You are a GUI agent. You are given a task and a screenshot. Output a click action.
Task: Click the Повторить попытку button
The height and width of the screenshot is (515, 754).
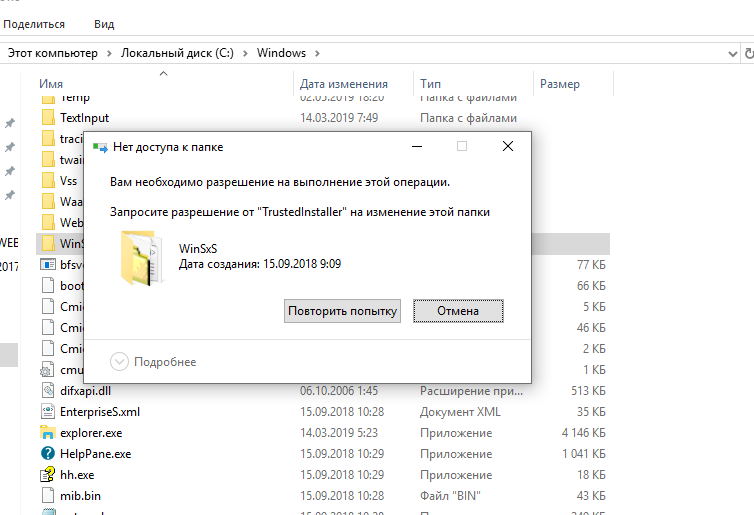tap(342, 311)
